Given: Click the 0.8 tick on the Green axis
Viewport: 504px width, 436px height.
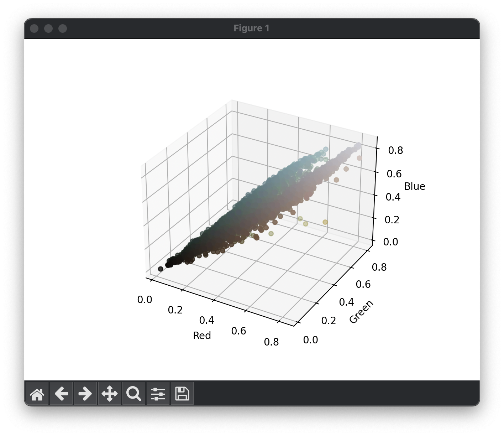Looking at the screenshot, I should (x=379, y=267).
